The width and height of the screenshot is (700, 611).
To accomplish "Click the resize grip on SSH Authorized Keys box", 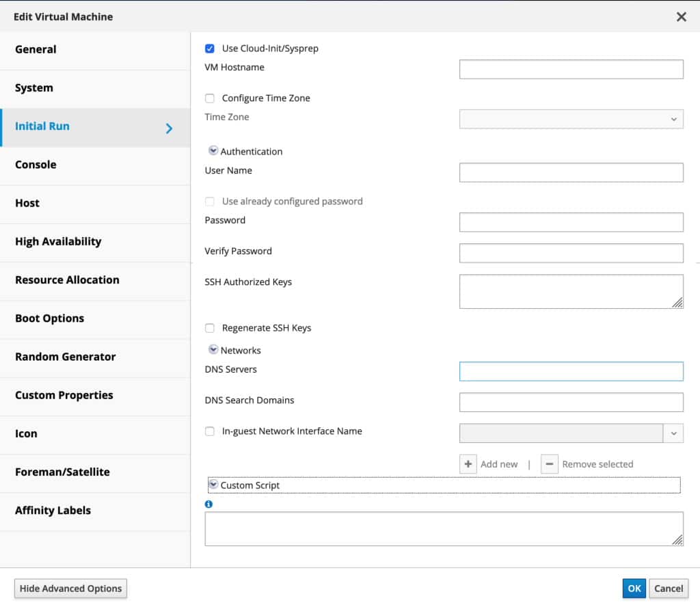I will [x=678, y=305].
